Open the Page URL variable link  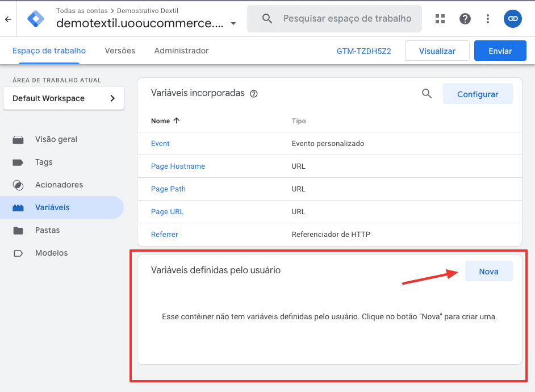pos(167,212)
